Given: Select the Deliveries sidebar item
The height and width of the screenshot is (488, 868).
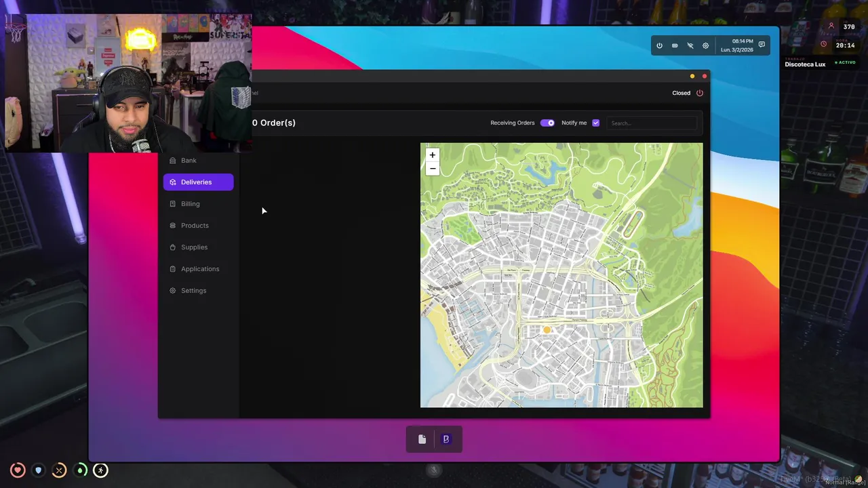Looking at the screenshot, I should point(198,182).
